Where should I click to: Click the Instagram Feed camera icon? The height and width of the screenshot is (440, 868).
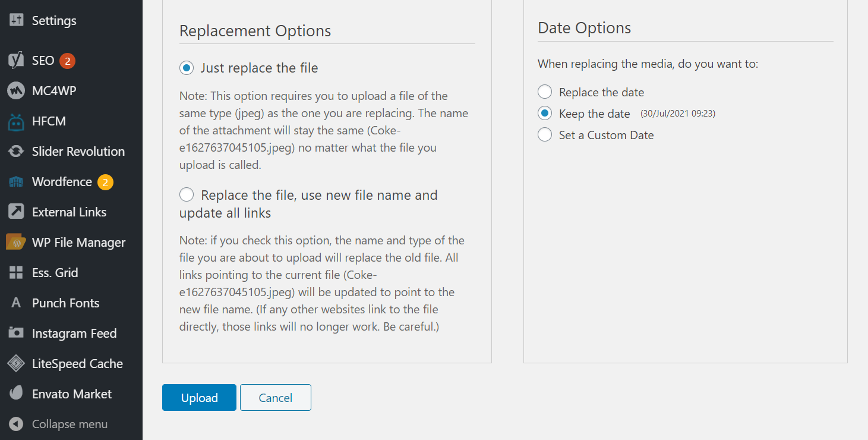point(16,333)
